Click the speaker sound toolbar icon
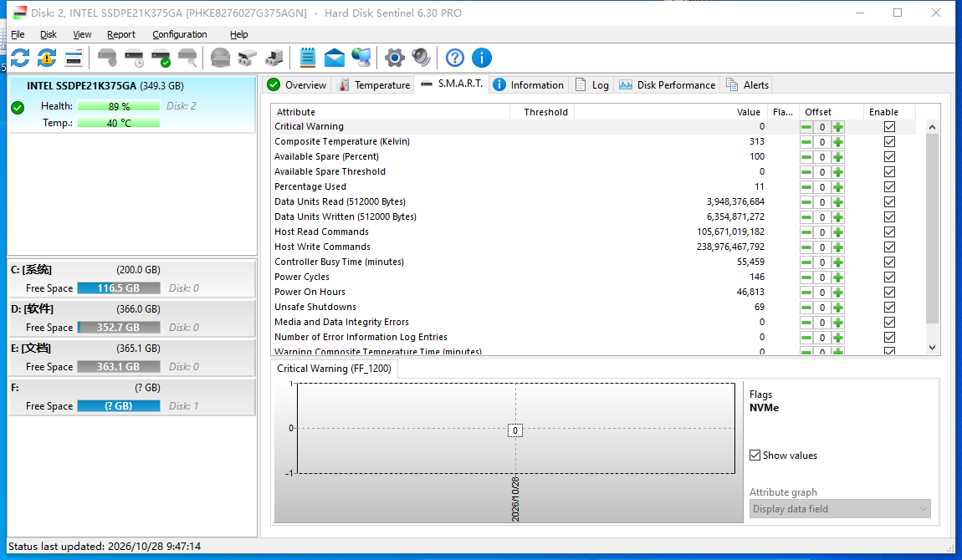The height and width of the screenshot is (560, 962). pyautogui.click(x=422, y=58)
